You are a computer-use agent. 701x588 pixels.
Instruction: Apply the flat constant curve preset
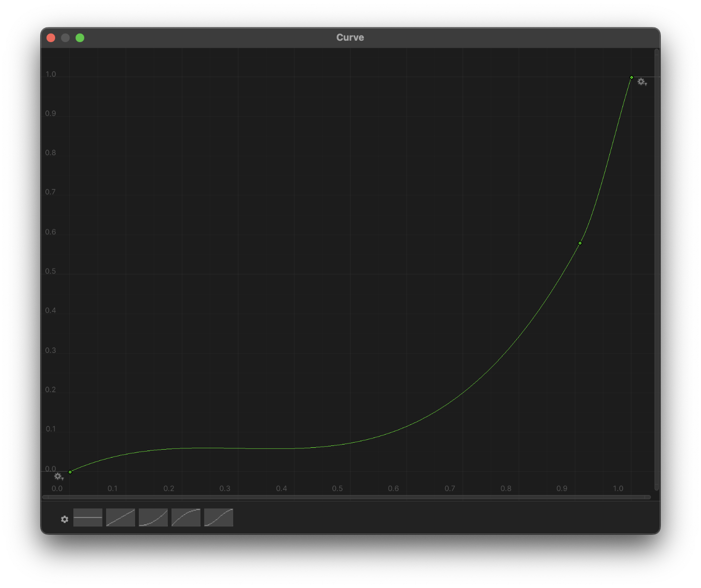tap(88, 517)
